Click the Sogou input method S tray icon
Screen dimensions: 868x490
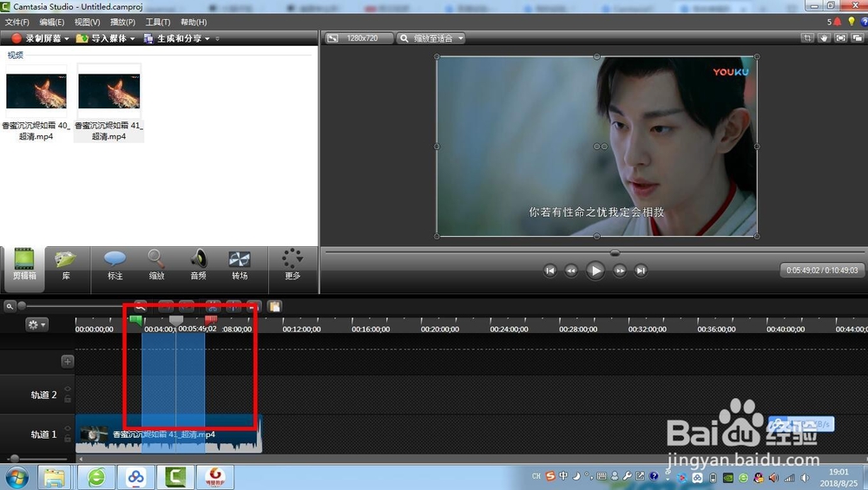[549, 476]
